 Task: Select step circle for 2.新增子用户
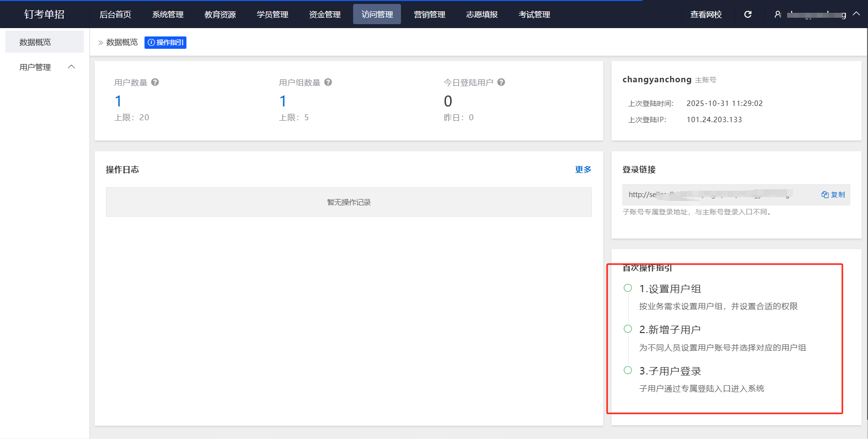[628, 329]
